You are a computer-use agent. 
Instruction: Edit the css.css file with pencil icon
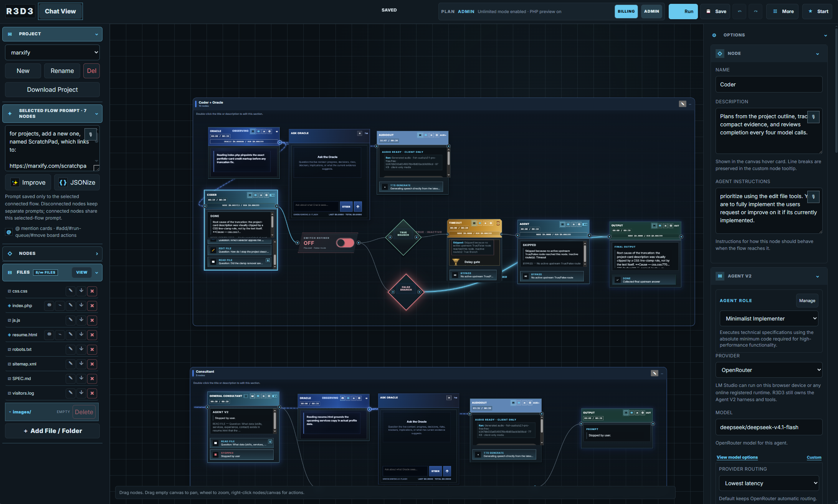(71, 291)
